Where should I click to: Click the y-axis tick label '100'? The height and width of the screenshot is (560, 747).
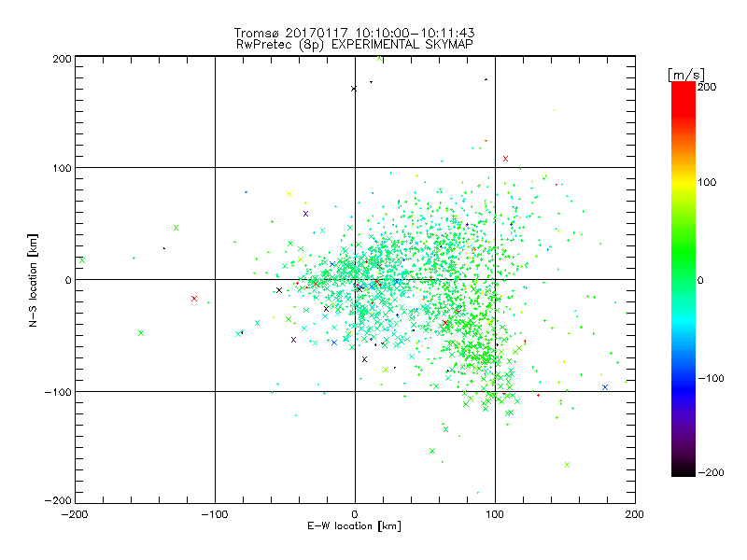62,168
